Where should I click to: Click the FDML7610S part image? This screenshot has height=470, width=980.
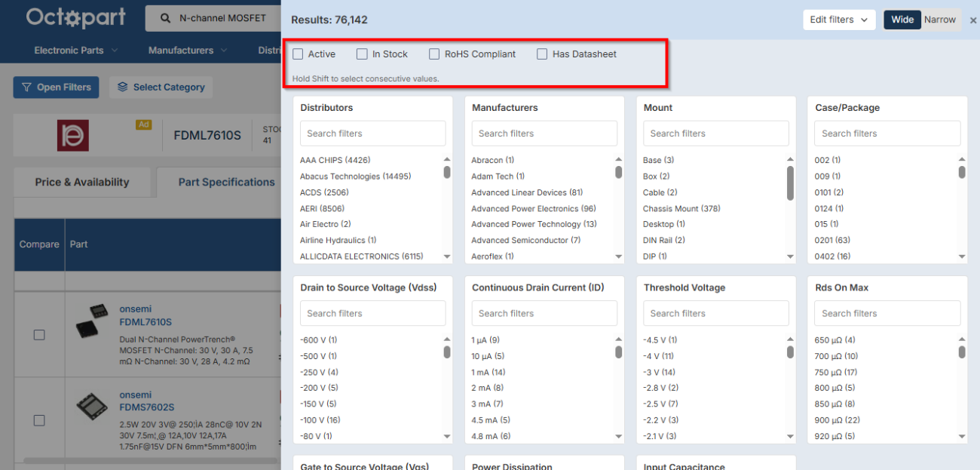point(93,321)
